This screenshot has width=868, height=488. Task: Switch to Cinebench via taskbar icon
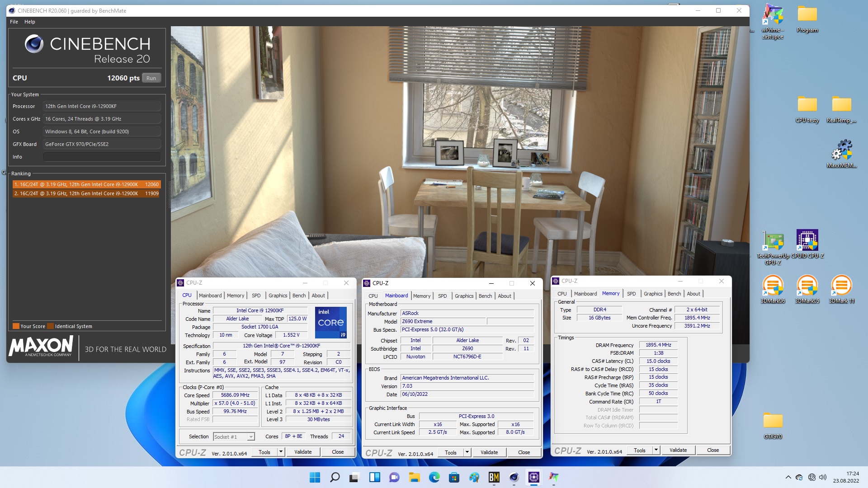pos(514,477)
